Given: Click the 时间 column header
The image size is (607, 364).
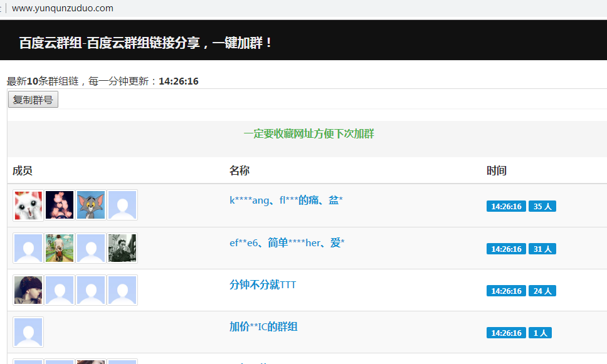Looking at the screenshot, I should [497, 170].
